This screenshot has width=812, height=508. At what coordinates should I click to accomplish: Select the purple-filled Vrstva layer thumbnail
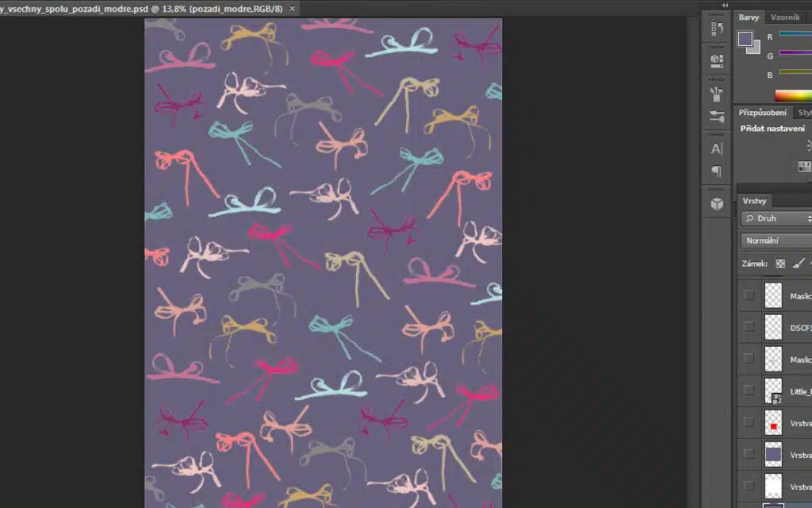point(773,455)
